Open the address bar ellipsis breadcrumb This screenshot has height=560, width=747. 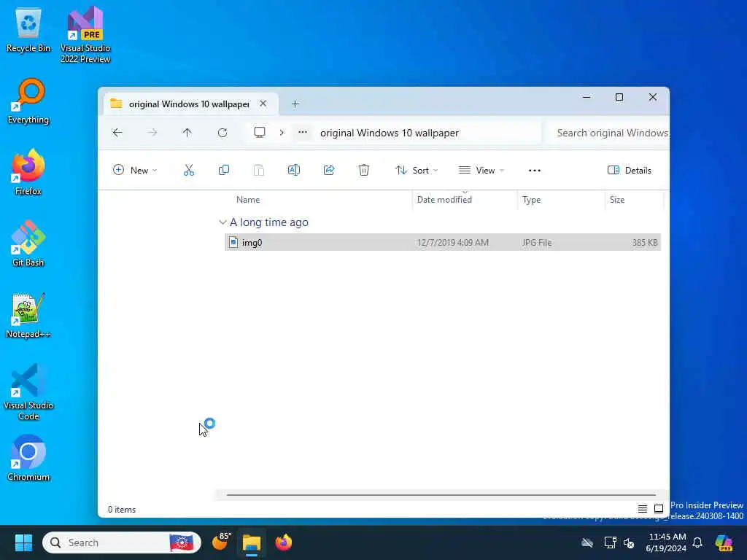(303, 132)
